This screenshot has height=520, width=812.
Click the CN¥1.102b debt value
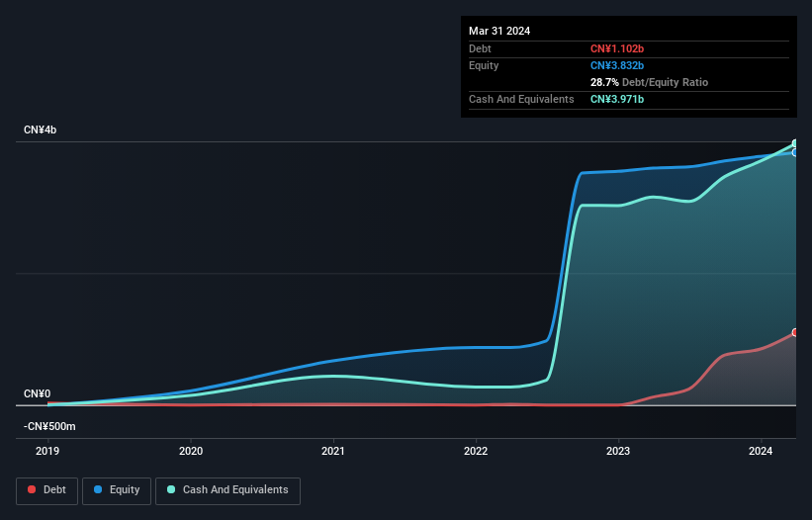coord(617,48)
